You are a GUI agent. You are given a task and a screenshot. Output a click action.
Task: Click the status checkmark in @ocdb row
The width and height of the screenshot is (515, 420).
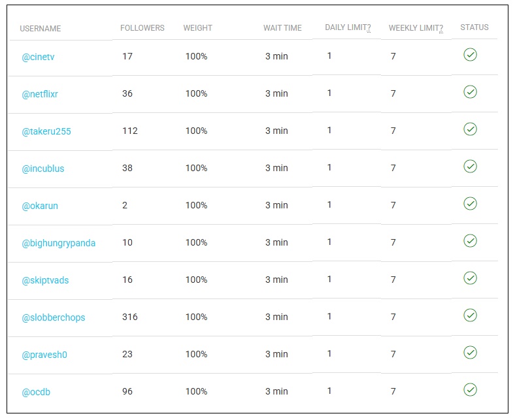(470, 389)
